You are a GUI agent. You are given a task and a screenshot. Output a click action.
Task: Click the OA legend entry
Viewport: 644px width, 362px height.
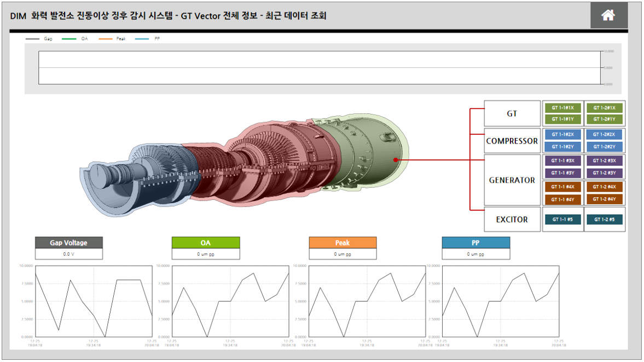point(75,39)
